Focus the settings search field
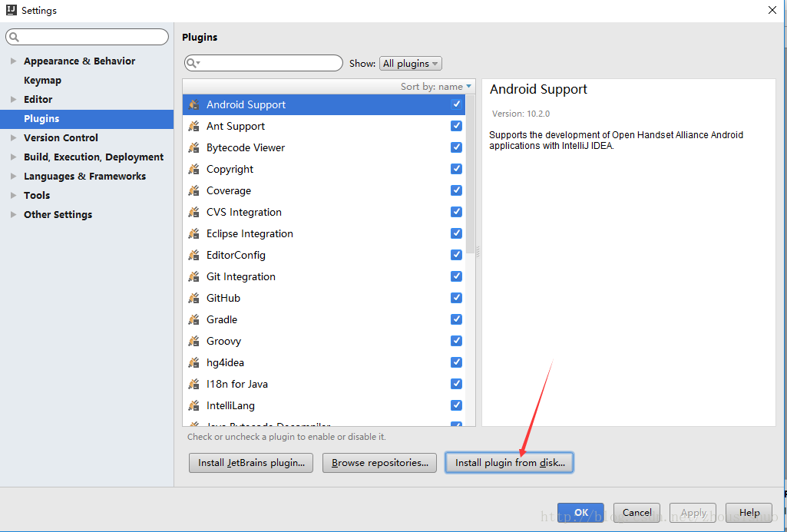Viewport: 787px width, 532px height. [88, 37]
